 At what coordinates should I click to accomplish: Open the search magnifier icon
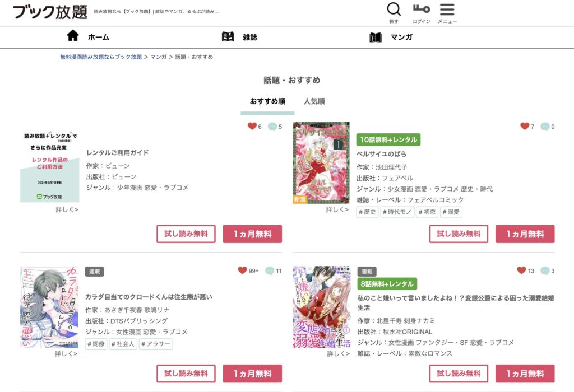point(394,10)
